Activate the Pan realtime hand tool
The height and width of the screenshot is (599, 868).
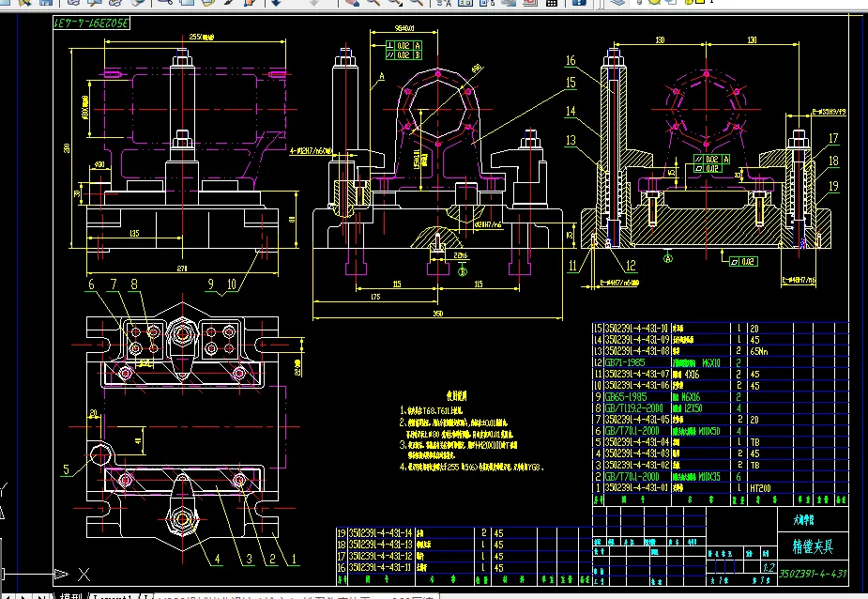[x=353, y=3]
